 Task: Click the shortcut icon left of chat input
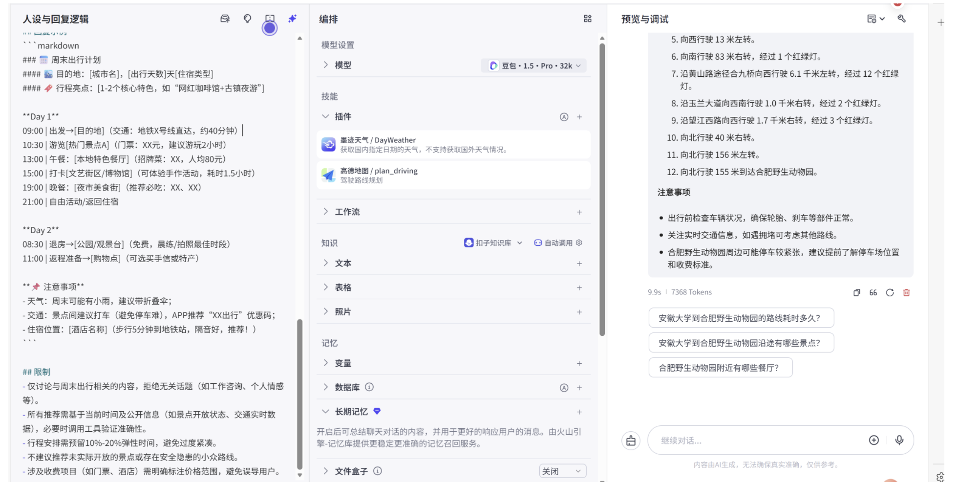pyautogui.click(x=631, y=440)
